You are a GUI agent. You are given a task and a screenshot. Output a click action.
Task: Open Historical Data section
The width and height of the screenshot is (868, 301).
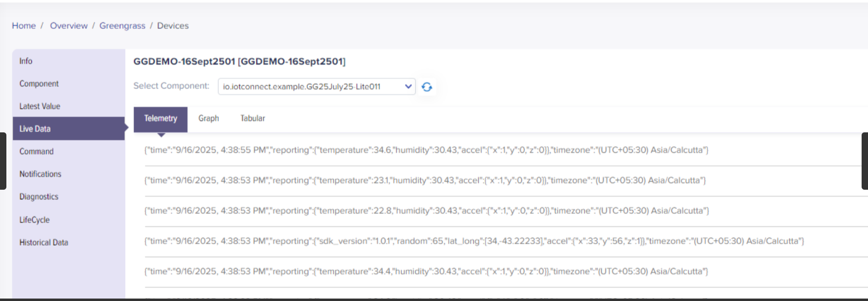pos(44,243)
